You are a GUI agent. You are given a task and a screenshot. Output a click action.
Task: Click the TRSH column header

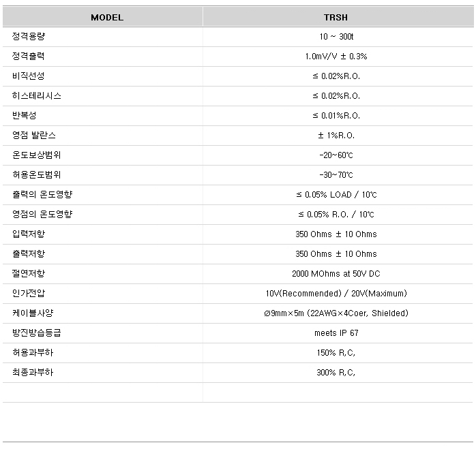[336, 17]
